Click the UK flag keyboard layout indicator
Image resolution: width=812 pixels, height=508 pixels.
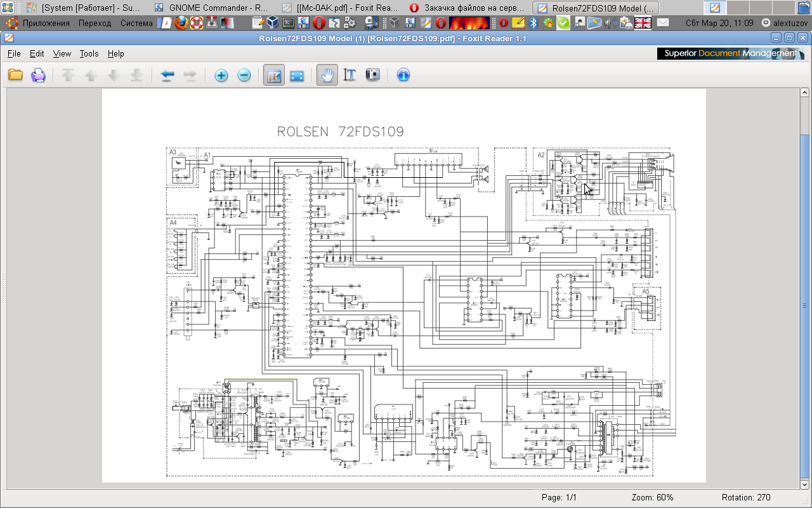tap(643, 23)
